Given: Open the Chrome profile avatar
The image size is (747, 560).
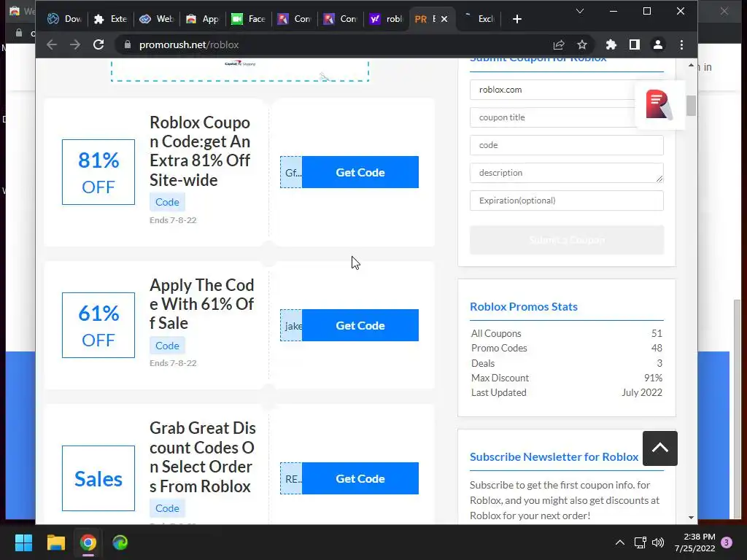Looking at the screenshot, I should click(658, 44).
